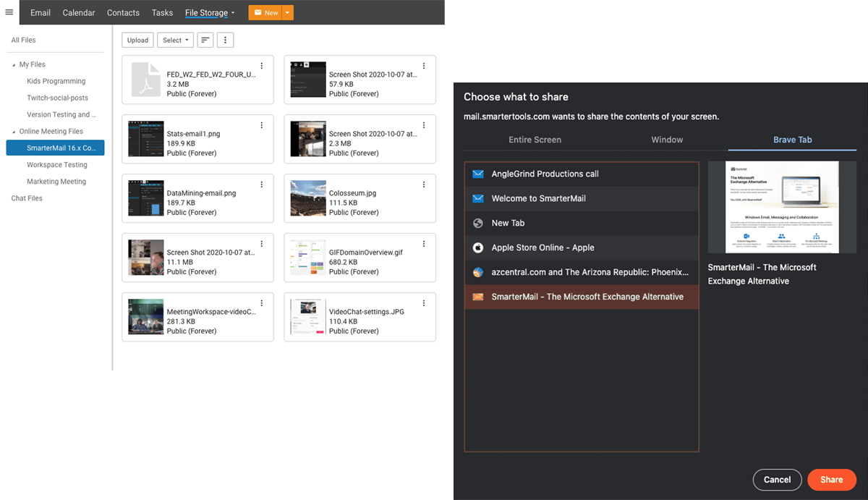
Task: Open the options menu for the FED_W2 PDF
Action: pos(262,66)
